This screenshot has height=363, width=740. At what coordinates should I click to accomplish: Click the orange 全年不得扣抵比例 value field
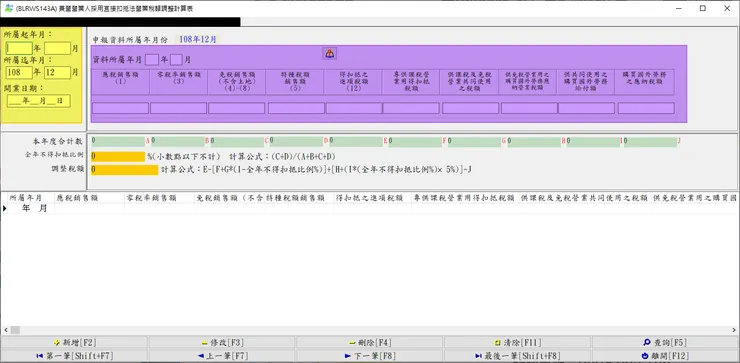tap(118, 157)
